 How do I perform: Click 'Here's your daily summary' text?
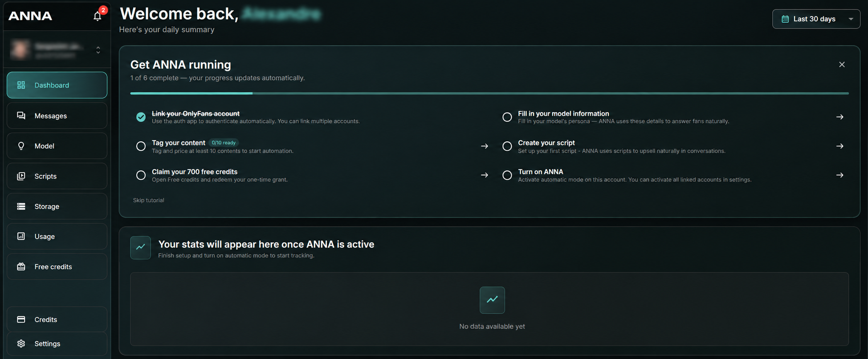pos(167,30)
